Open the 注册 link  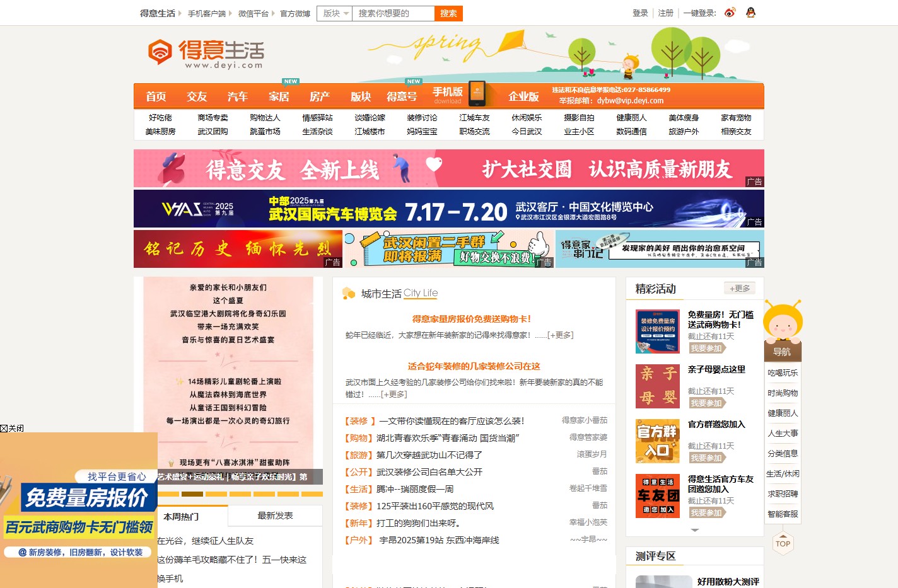point(665,13)
